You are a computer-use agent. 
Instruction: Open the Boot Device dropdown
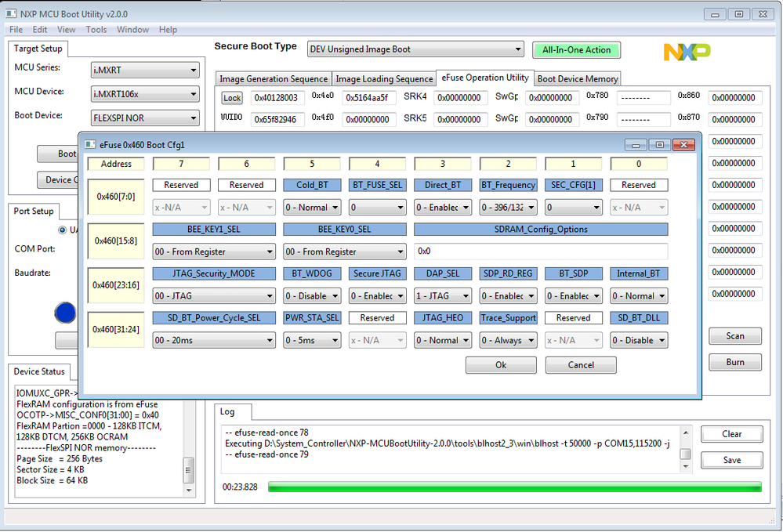click(145, 118)
